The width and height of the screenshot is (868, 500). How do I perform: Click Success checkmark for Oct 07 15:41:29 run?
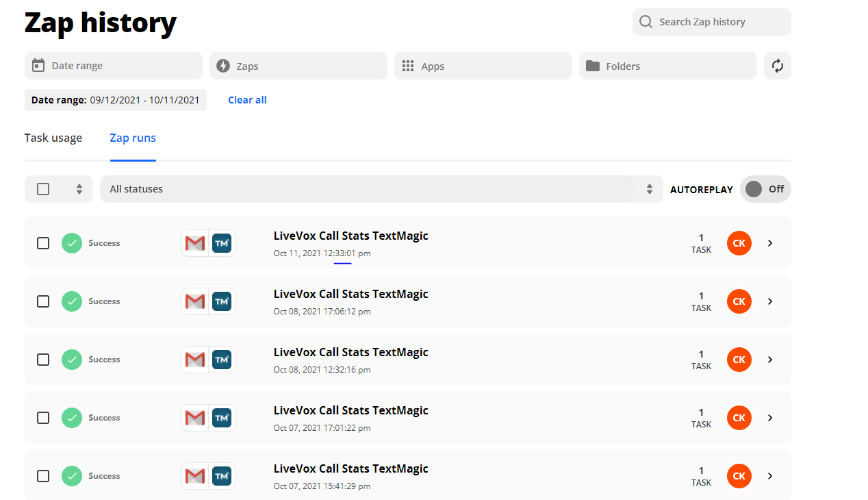[72, 476]
